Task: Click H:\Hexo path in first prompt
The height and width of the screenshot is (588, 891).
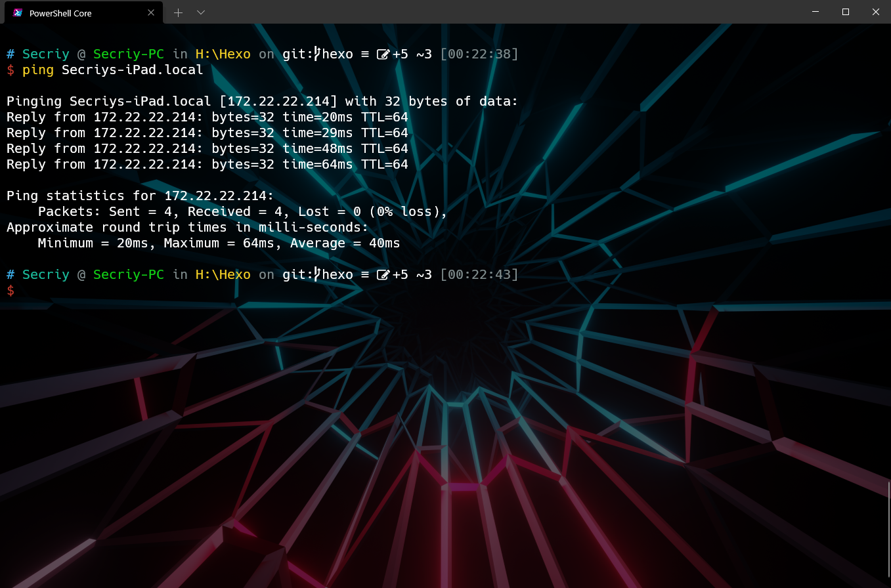Action: 223,54
